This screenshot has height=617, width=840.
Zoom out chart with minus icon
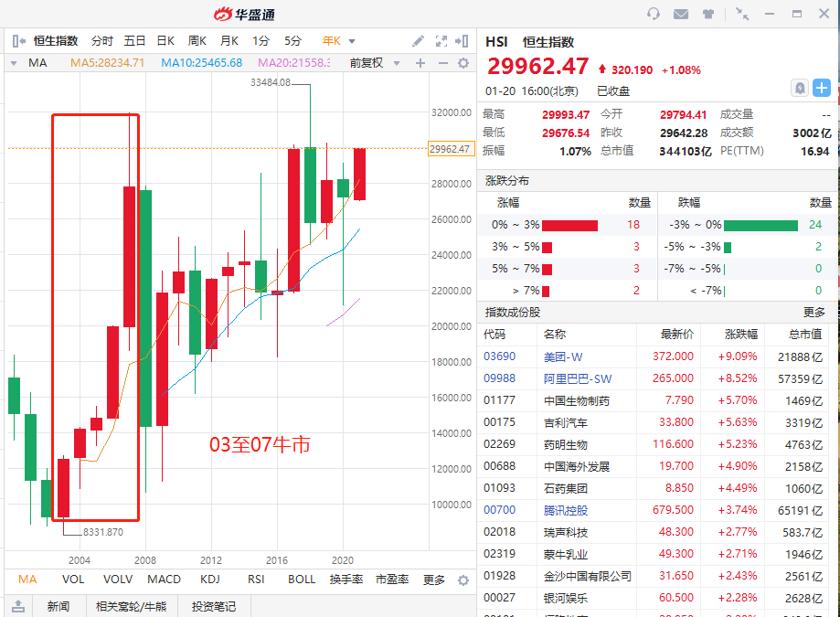click(443, 63)
